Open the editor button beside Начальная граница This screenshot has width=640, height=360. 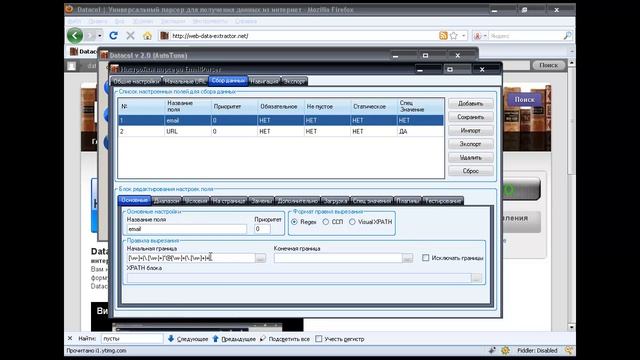pos(260,258)
